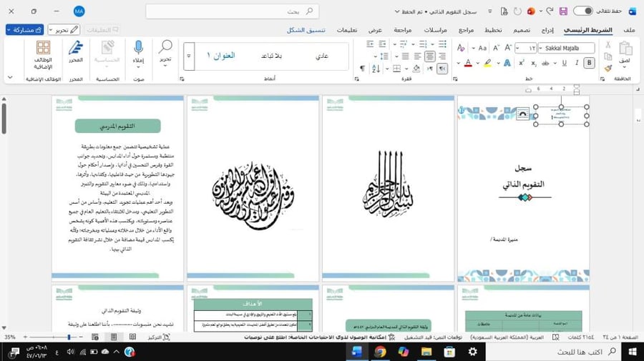Click the Text Effects blue A icon
644x361 pixels.
click(507, 63)
